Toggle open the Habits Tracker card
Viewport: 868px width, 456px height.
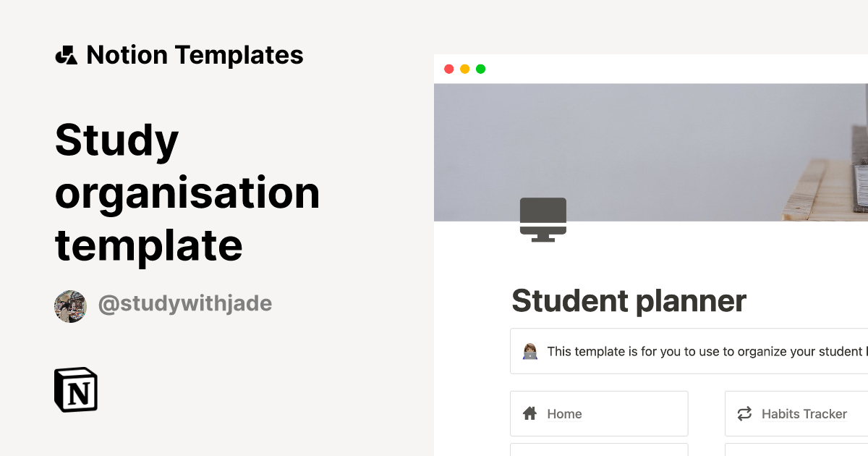pos(803,413)
